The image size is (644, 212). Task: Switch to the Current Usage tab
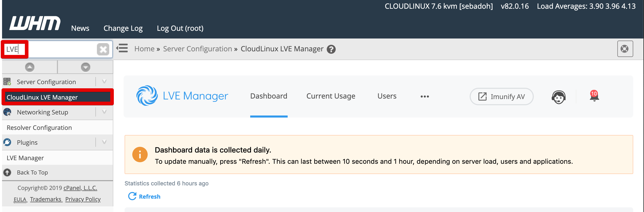(x=331, y=96)
